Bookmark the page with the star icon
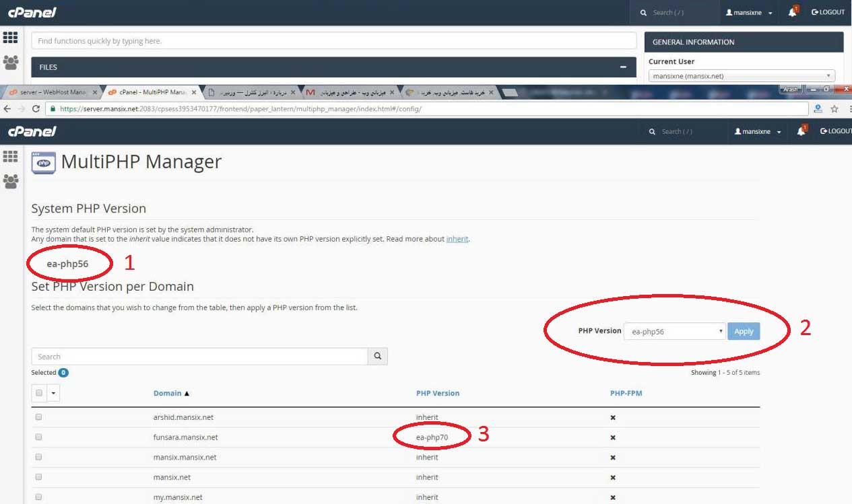This screenshot has height=504, width=852. (834, 108)
